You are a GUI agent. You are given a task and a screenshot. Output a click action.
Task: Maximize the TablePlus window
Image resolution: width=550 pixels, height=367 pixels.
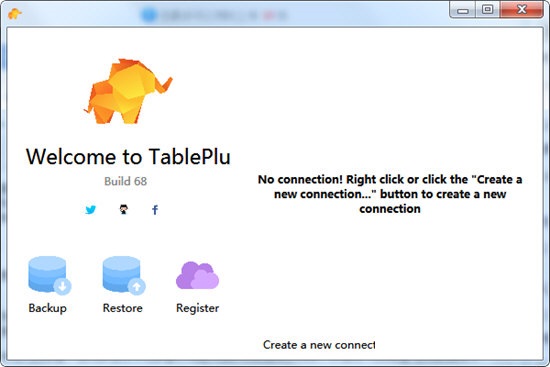click(x=488, y=10)
